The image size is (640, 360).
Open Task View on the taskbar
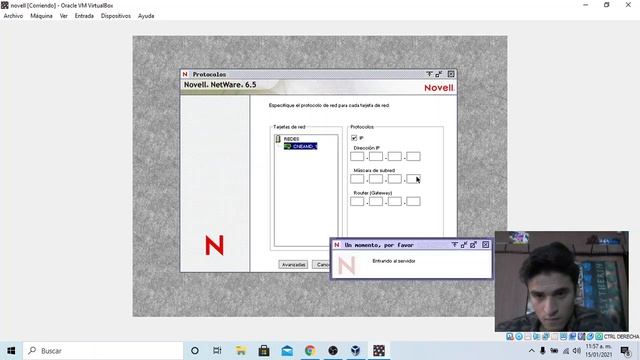217,351
